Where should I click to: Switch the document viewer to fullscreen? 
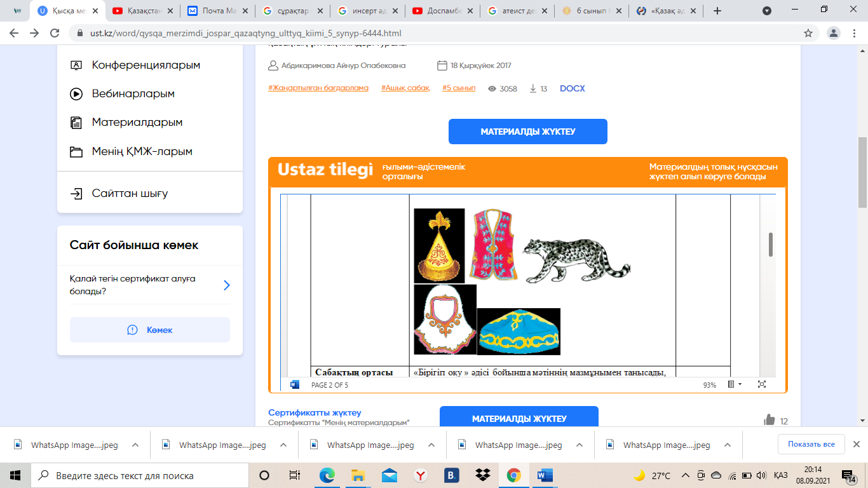pos(762,384)
